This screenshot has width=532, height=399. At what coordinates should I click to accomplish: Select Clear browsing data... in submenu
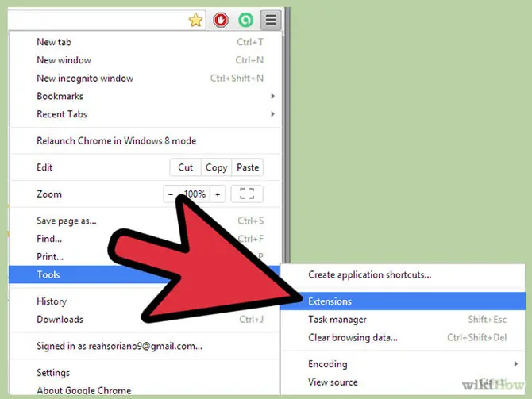point(403,337)
